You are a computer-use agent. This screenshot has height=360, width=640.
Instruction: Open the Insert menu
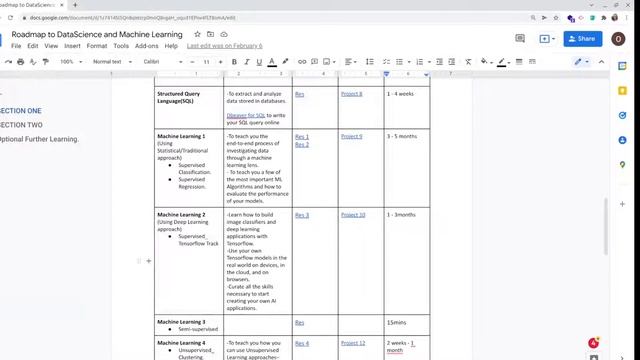pos(72,46)
